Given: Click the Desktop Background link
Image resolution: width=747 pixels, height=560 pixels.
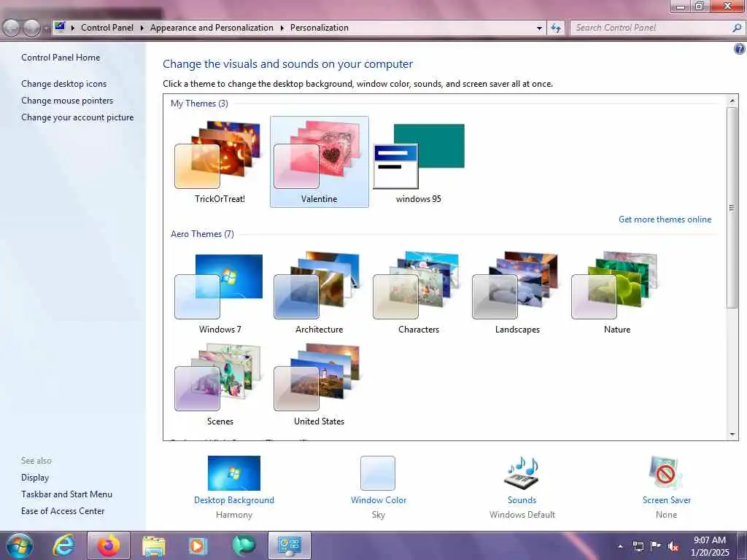Looking at the screenshot, I should tap(234, 500).
